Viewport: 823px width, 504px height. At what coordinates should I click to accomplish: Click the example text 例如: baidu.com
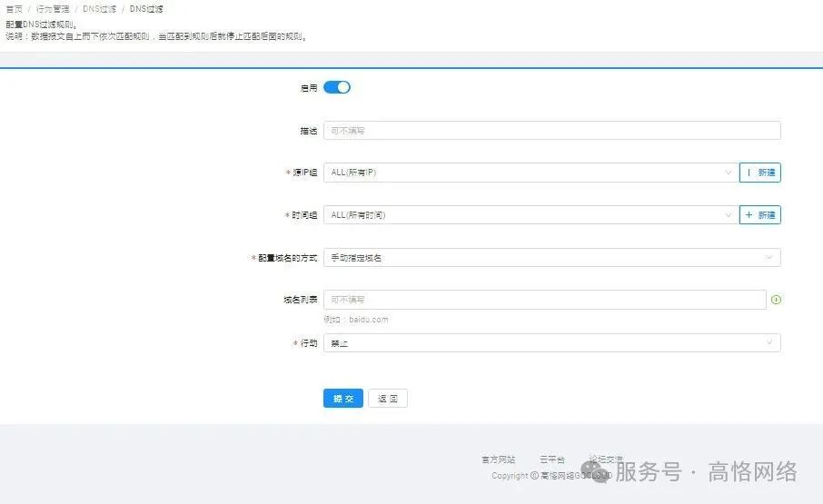(356, 320)
